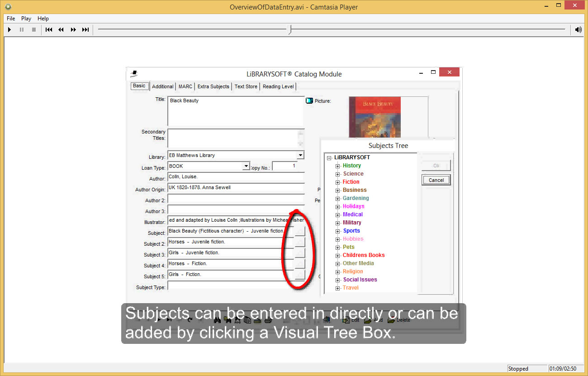Open the Loan Type dropdown
Image resolution: width=588 pixels, height=376 pixels.
coord(246,166)
